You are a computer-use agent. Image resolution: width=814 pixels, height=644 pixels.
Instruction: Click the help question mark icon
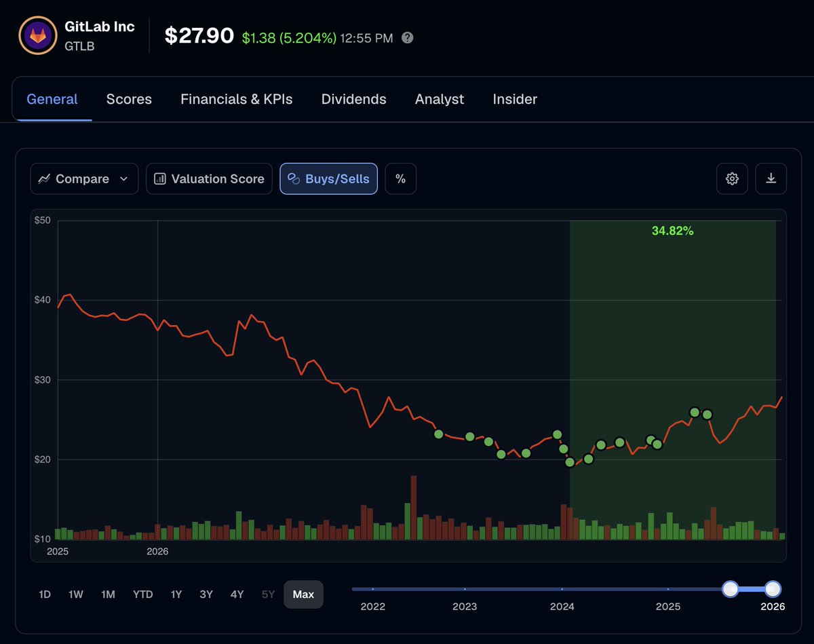[x=407, y=37]
